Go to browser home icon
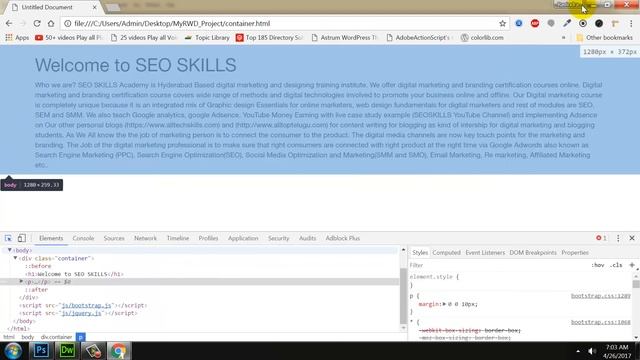Viewport: 640px width, 360px height. point(51,24)
